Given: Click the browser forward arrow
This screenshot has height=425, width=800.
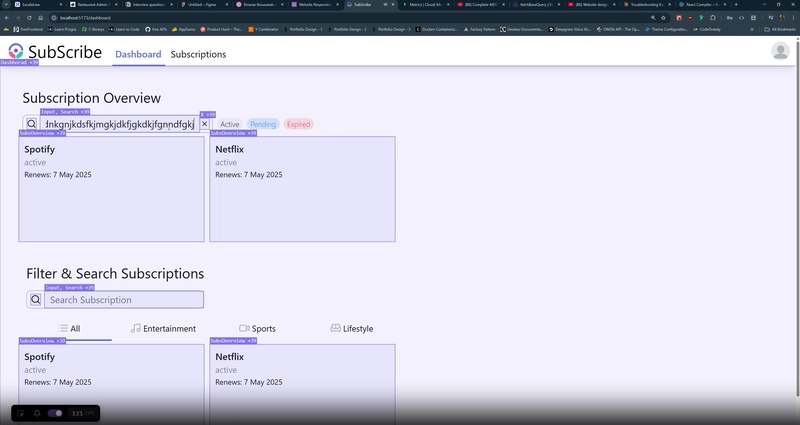Looking at the screenshot, I should (x=18, y=17).
